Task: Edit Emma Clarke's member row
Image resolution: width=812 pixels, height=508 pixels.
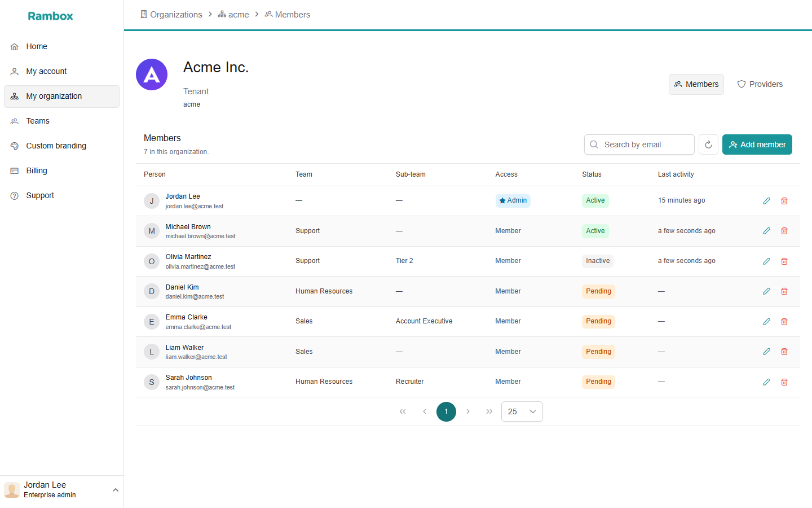Action: [x=766, y=322]
